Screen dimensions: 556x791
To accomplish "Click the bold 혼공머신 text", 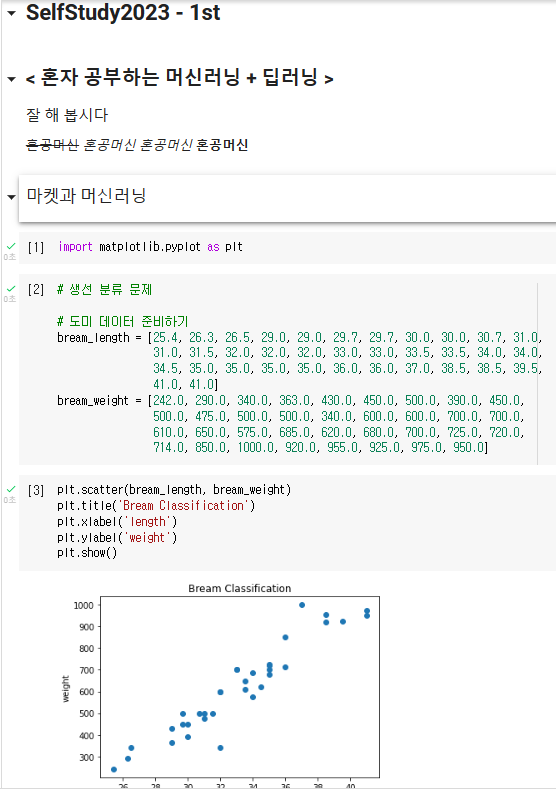I will [x=222, y=145].
